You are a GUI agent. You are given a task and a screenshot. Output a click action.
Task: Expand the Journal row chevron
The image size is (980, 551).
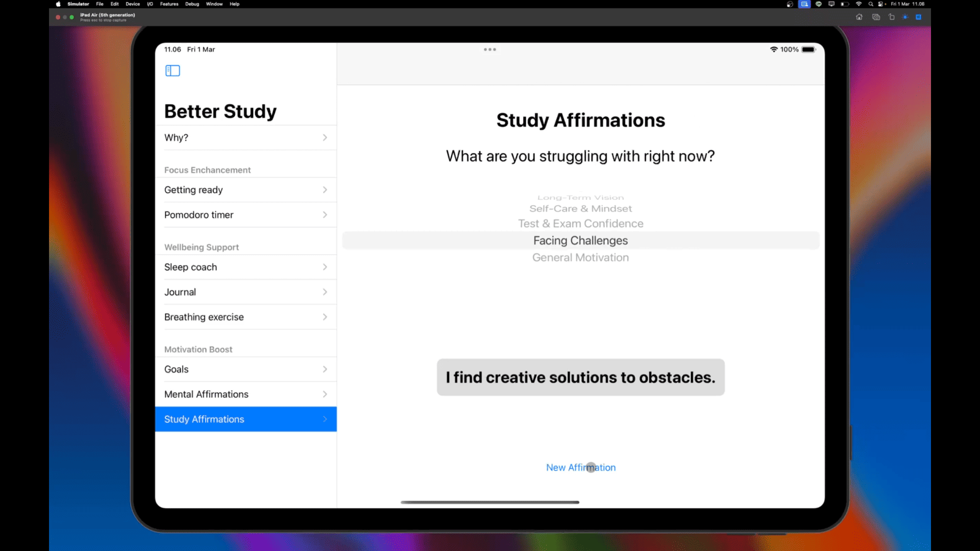tap(325, 292)
